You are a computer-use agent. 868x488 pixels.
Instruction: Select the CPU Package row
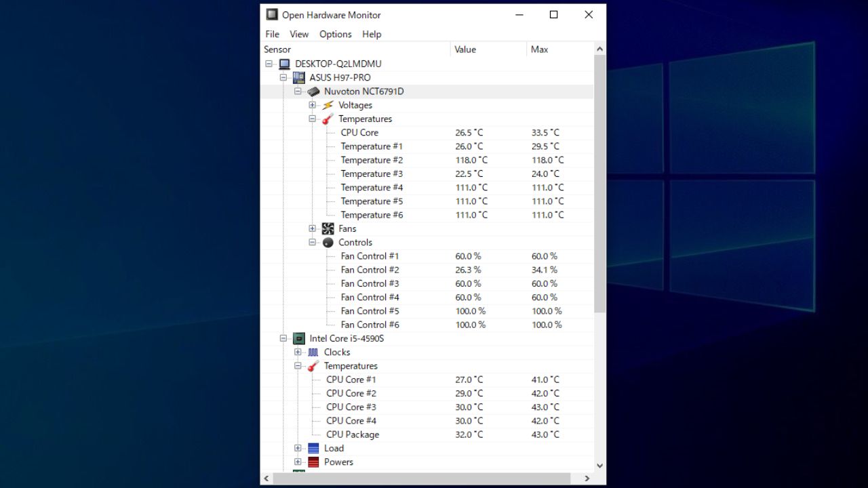click(x=427, y=434)
